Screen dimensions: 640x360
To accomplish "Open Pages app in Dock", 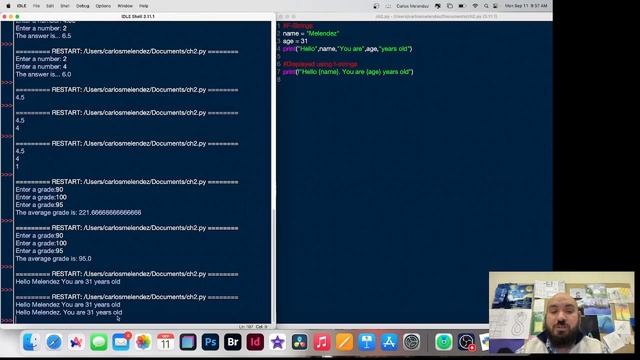I will coord(344,342).
